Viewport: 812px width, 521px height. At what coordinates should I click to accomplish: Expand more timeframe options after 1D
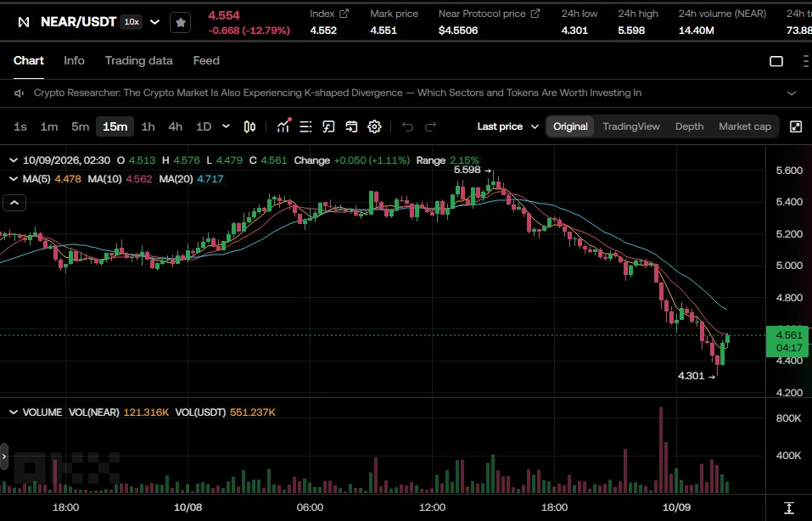226,126
